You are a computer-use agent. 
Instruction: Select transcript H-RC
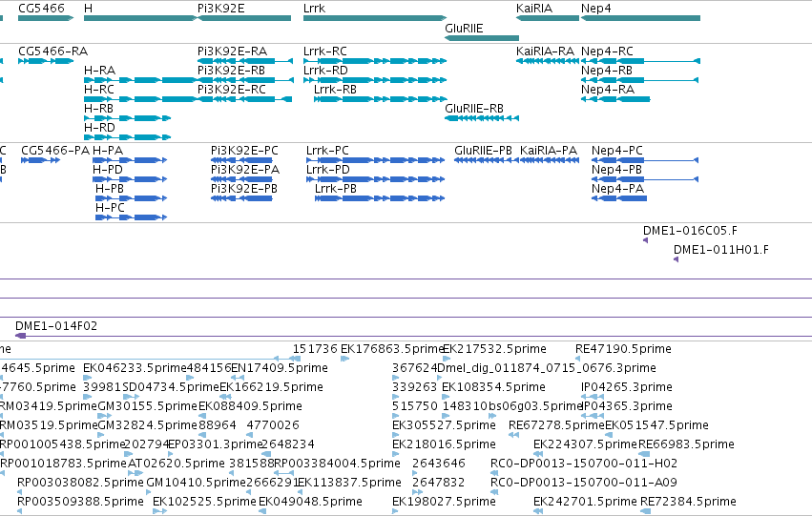click(x=140, y=99)
